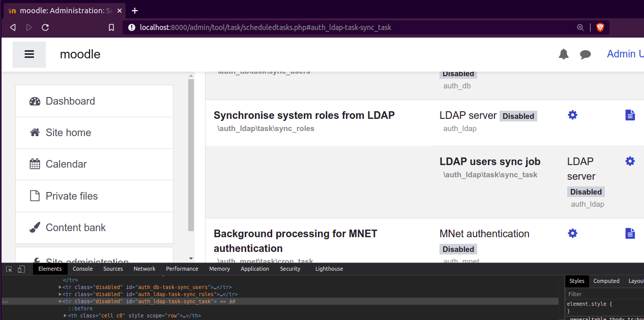Open the Lighthouse tab
644x320 pixels.
coord(329,269)
